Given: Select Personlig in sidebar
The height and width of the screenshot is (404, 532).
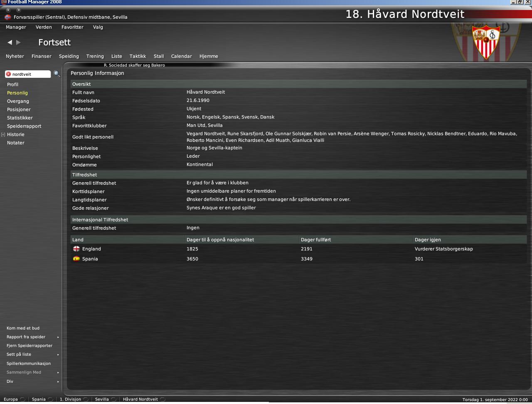Looking at the screenshot, I should (x=17, y=93).
